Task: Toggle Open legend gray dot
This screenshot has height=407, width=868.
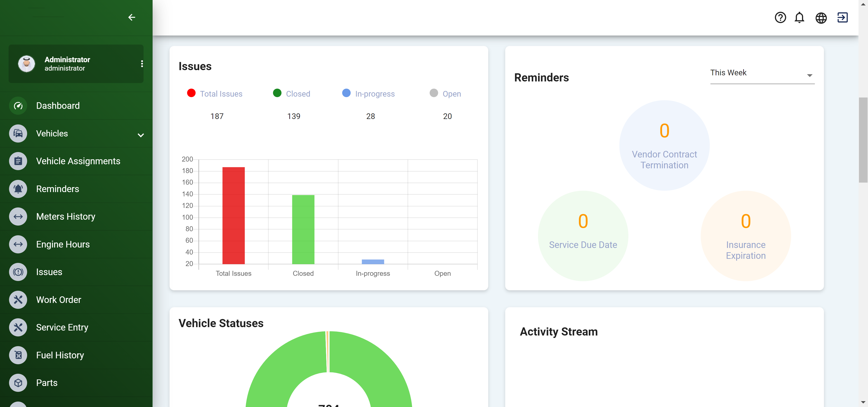Action: click(x=434, y=93)
